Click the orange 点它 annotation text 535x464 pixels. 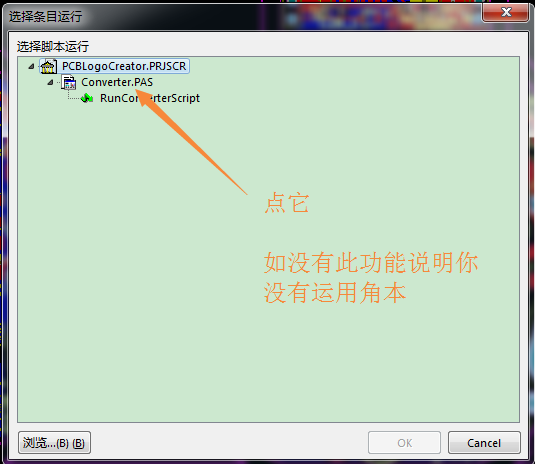point(287,203)
